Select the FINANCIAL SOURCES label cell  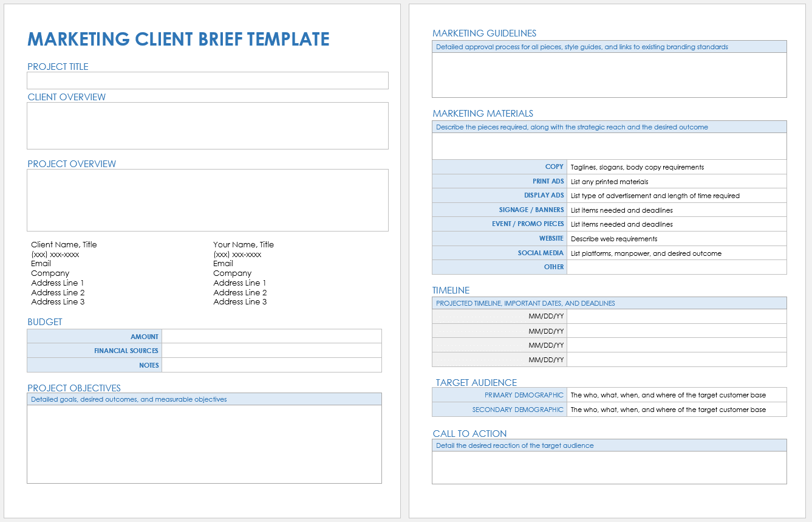pos(95,351)
